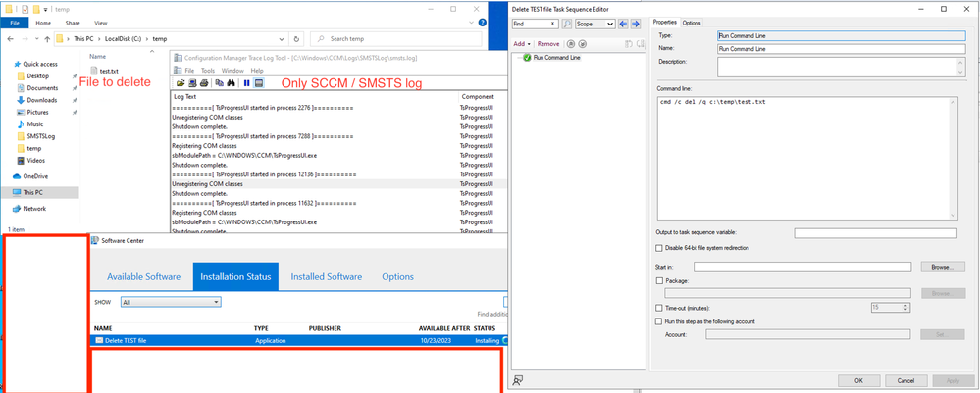
Task: Clear the Find box with the x button
Action: point(552,24)
